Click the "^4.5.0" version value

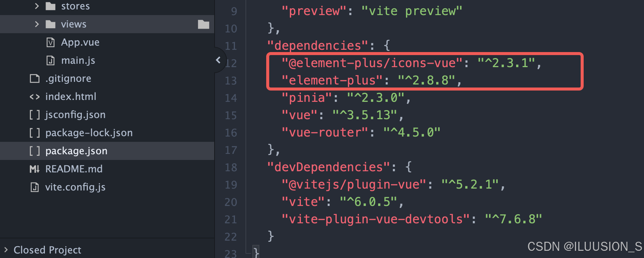click(x=412, y=133)
